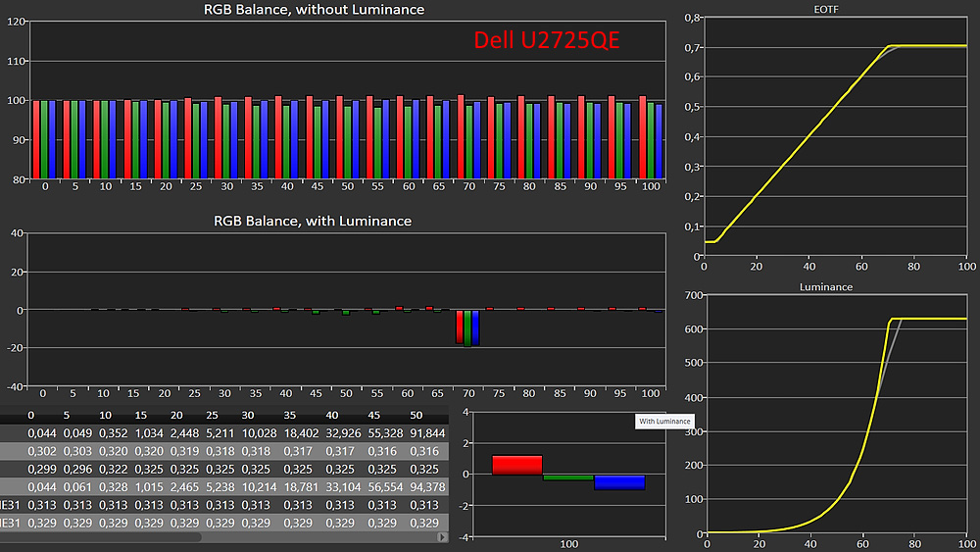The height and width of the screenshot is (552, 980).
Task: Select table cell value "1,034"
Action: (x=149, y=433)
